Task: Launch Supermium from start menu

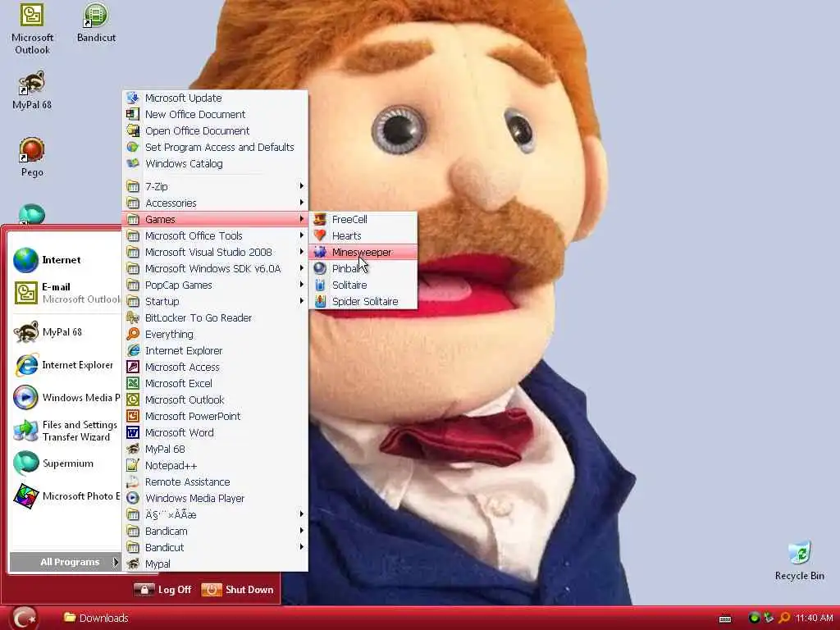Action: (66, 463)
